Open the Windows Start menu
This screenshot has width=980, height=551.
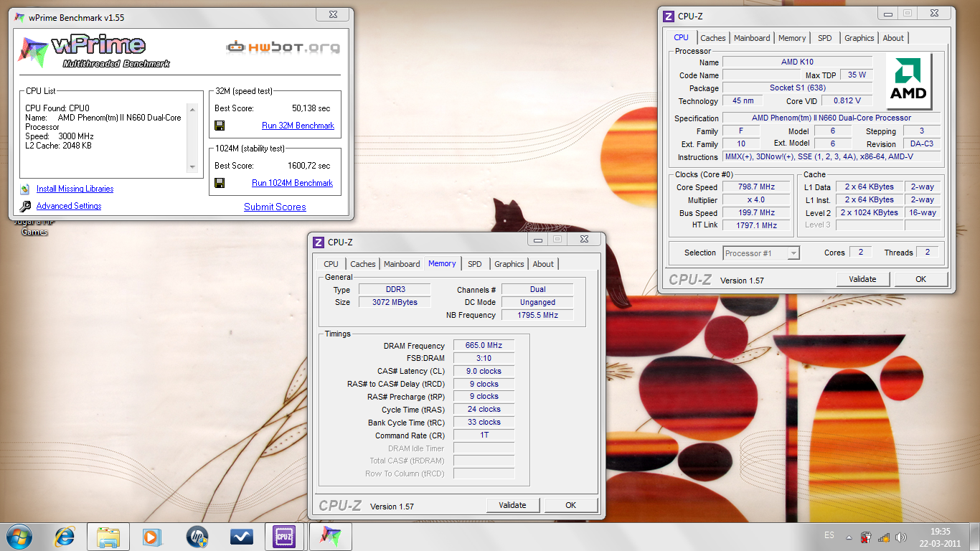pos(19,537)
